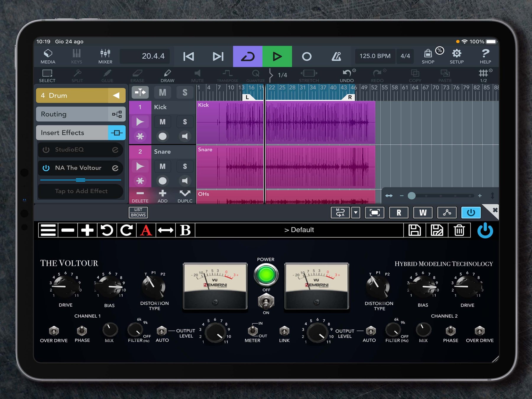Edit the 125.0 BPM tempo field

tap(375, 56)
